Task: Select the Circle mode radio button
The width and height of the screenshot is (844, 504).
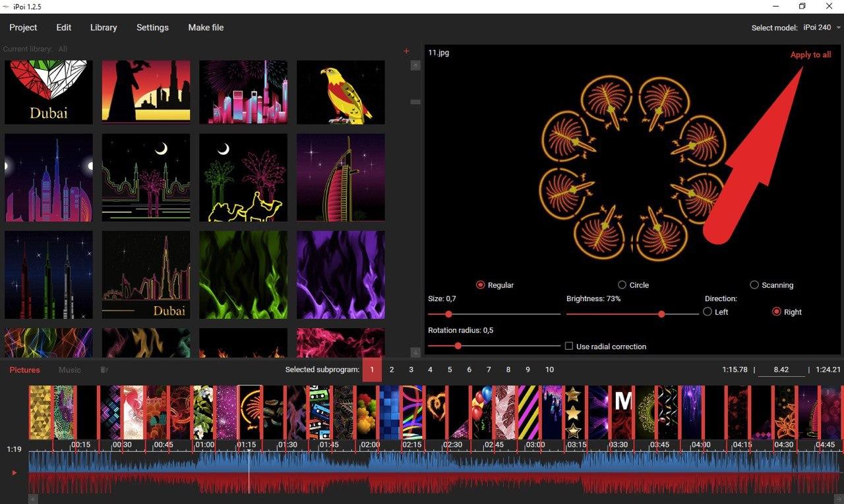Action: click(622, 285)
